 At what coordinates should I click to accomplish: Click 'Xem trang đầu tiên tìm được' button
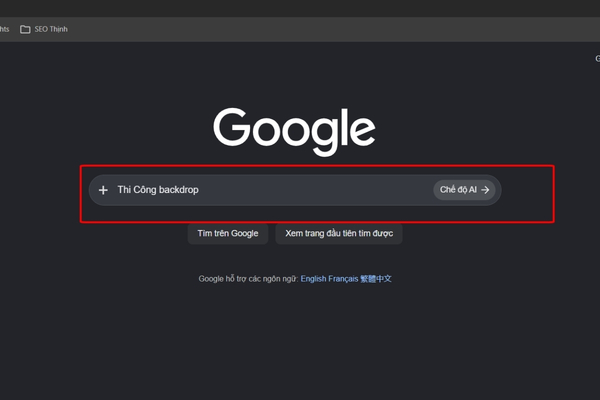point(339,233)
